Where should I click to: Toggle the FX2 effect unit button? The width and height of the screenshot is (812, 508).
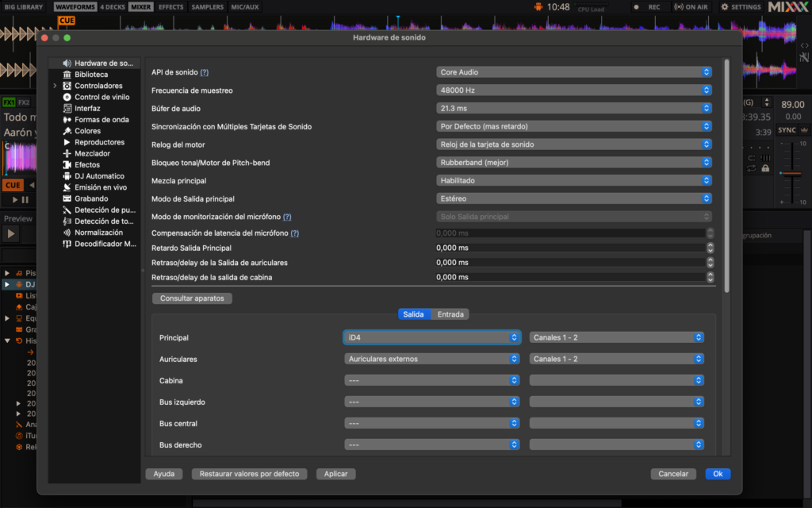[x=24, y=102]
